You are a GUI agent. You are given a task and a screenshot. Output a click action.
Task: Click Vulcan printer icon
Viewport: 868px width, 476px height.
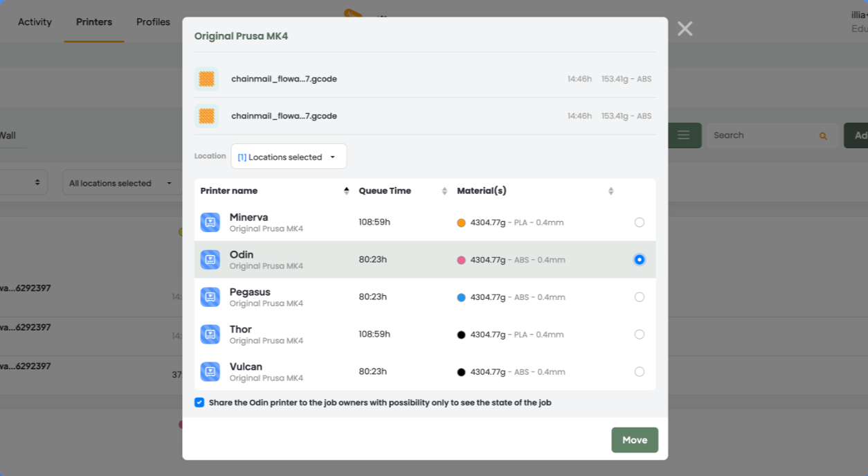click(x=210, y=372)
